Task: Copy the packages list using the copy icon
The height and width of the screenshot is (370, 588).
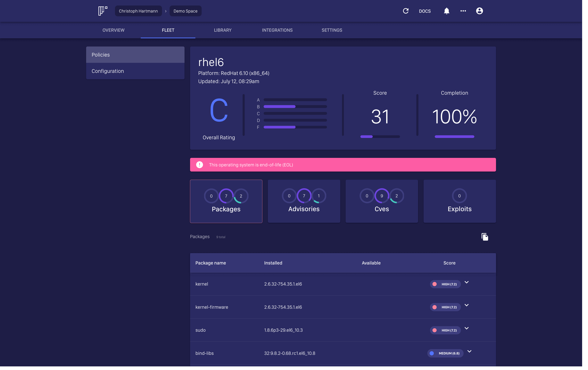Action: (x=485, y=237)
